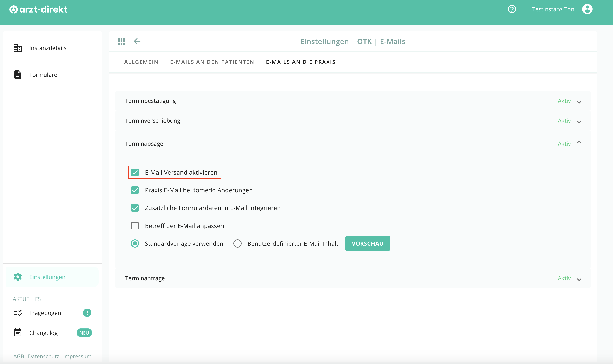Click the VORSCHAU button
Viewport: 613px width, 364px height.
pos(367,244)
